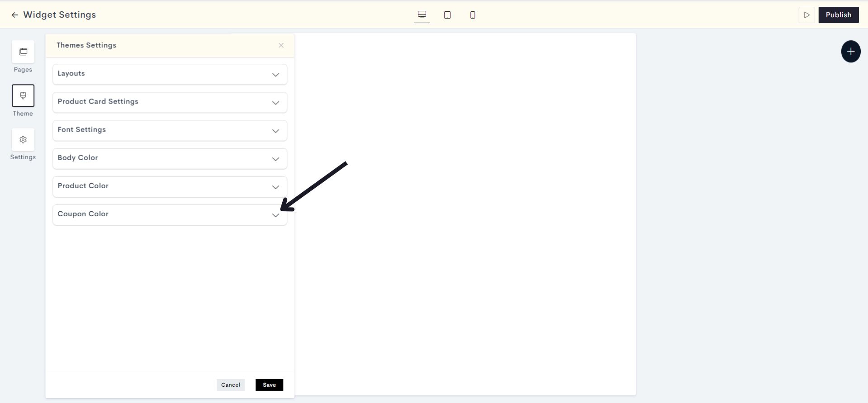Click the Coupon Color label
The image size is (868, 403).
(83, 214)
